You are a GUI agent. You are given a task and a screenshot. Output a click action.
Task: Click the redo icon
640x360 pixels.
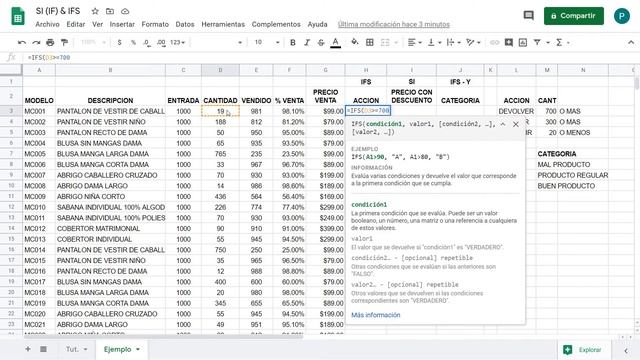point(36,42)
